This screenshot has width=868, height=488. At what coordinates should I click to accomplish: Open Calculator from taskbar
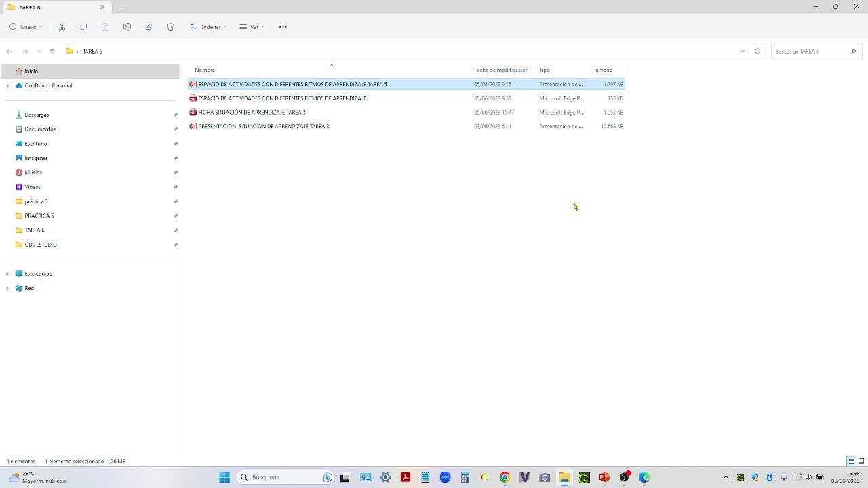tap(465, 477)
